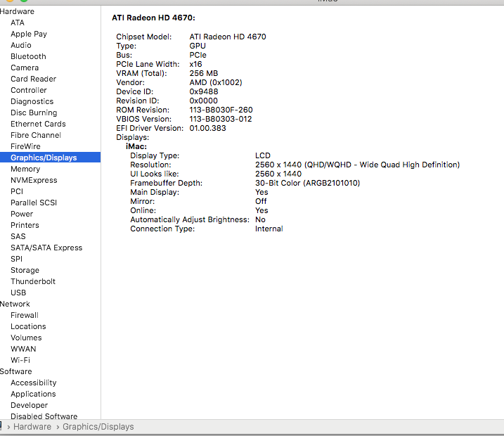Click the Software category header

pos(15,371)
